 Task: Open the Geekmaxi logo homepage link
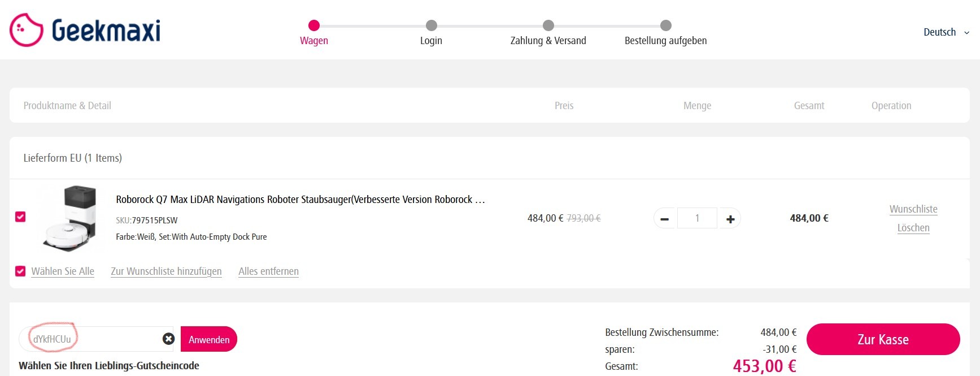[85, 30]
